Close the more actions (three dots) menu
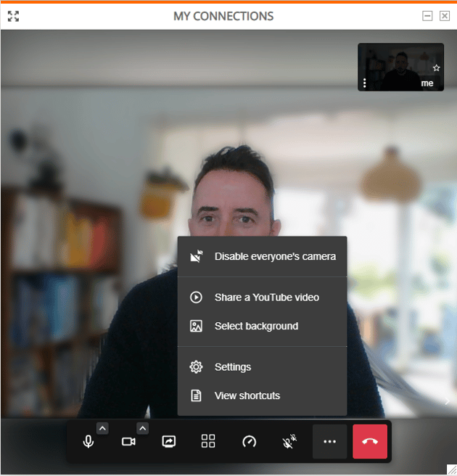Screen dimensions: 457x476 point(329,441)
